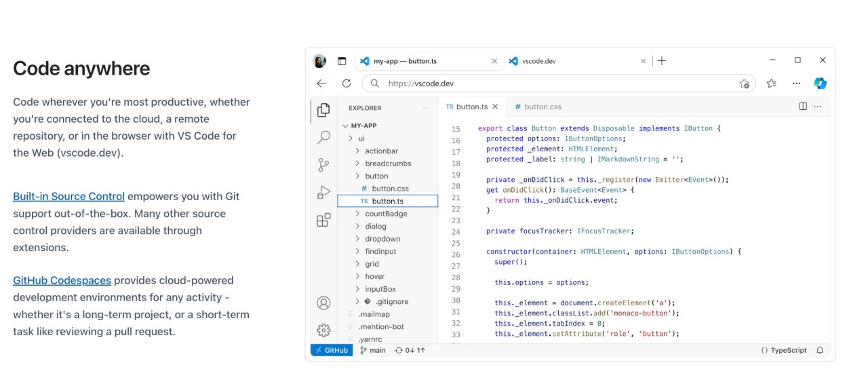Add page to favorites star icon
This screenshot has width=868, height=384.
tap(744, 83)
